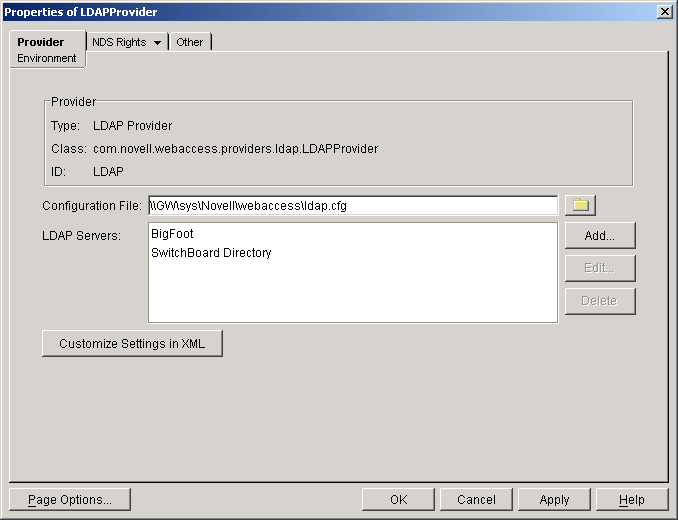
Task: Open the NDS Rights tab dropdown arrow
Action: [x=157, y=42]
